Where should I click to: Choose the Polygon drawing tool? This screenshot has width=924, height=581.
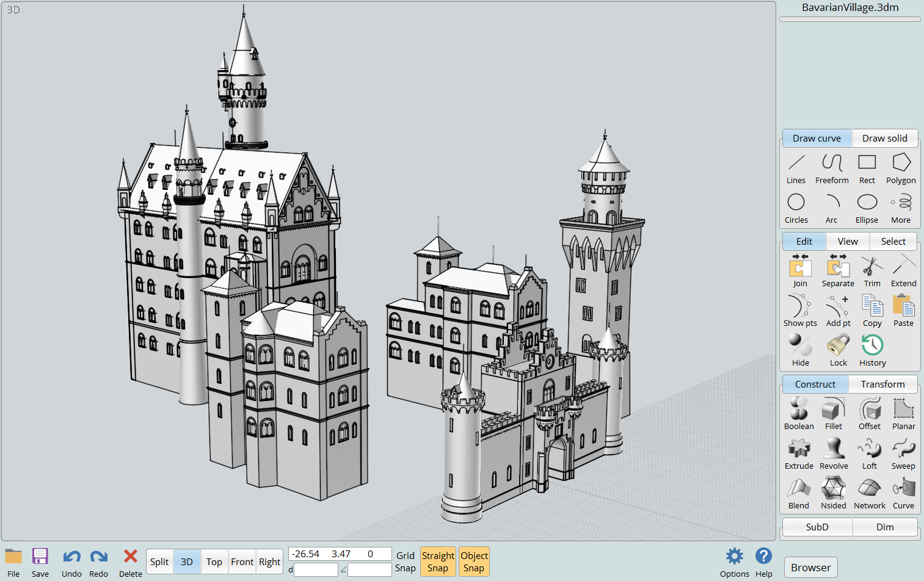coord(901,168)
